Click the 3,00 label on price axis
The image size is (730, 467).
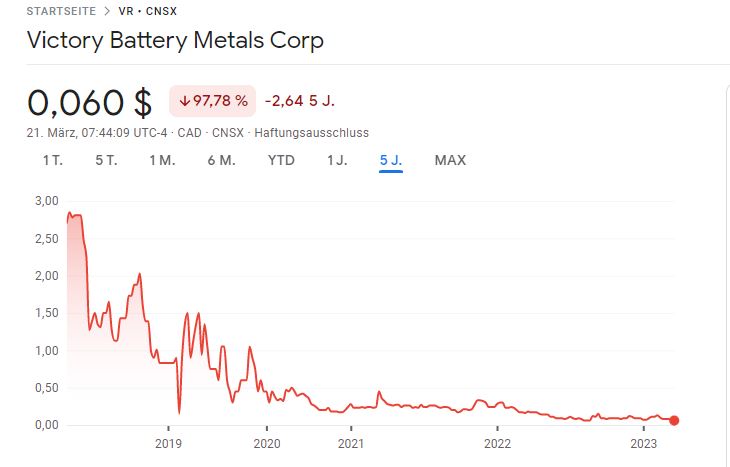(45, 201)
